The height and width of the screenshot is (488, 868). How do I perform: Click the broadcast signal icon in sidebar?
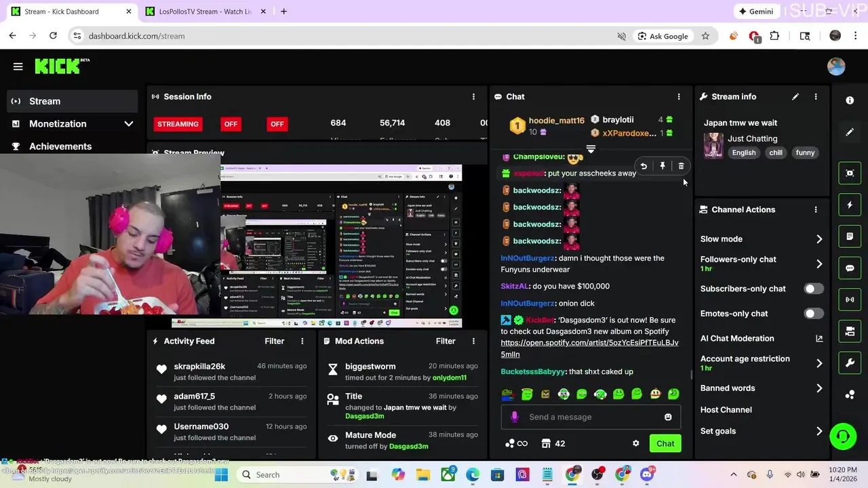tap(850, 300)
